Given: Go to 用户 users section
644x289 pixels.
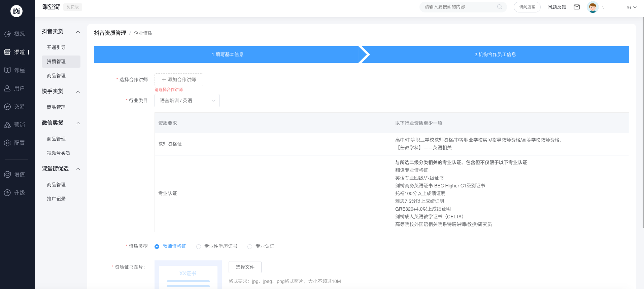Looking at the screenshot, I should tap(14, 88).
